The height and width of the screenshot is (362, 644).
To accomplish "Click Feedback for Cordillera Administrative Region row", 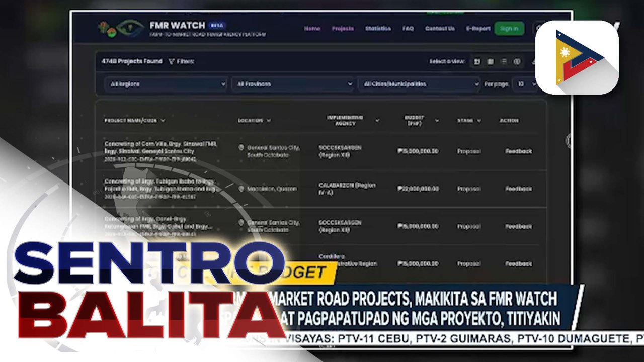I will (x=518, y=264).
